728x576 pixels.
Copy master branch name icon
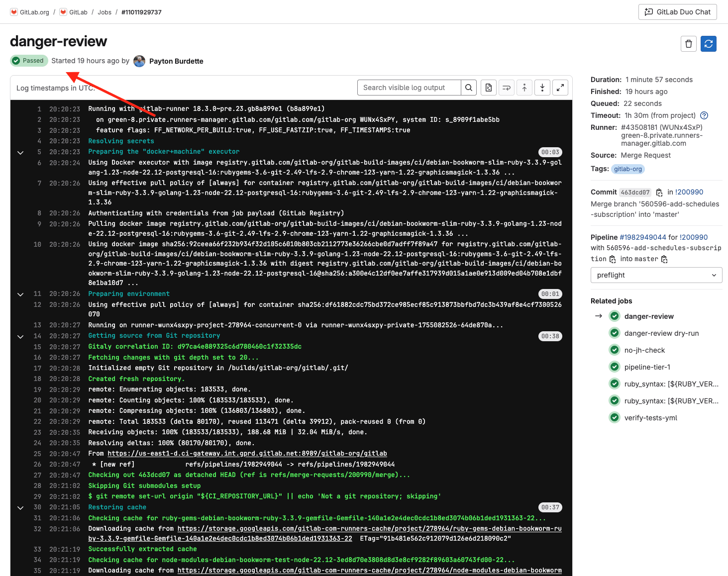click(664, 259)
